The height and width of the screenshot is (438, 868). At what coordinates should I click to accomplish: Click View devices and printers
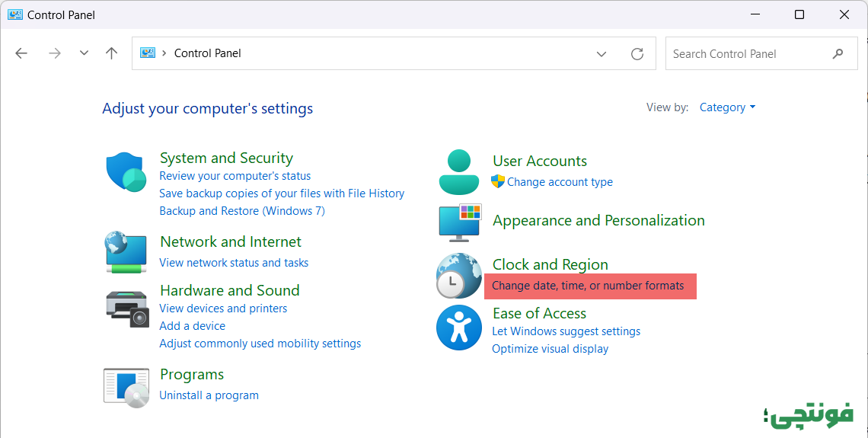pos(223,309)
